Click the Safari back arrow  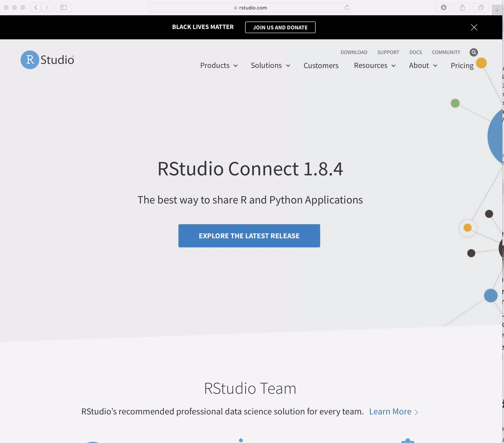(36, 7)
